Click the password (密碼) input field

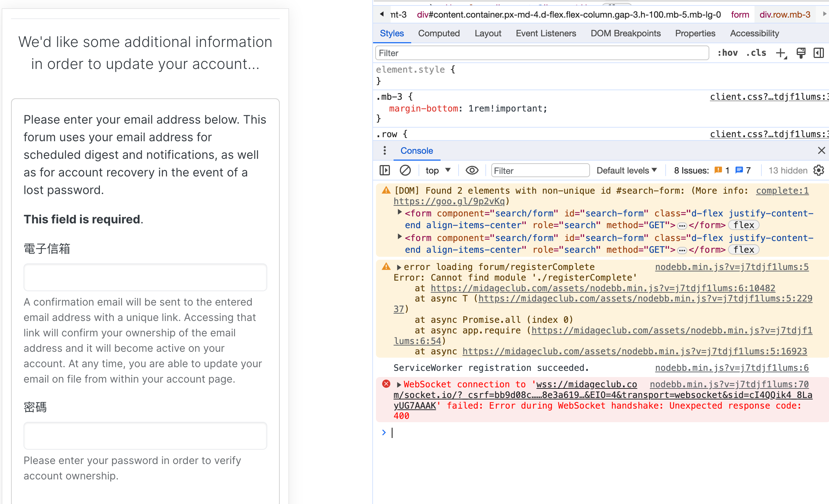coord(145,436)
